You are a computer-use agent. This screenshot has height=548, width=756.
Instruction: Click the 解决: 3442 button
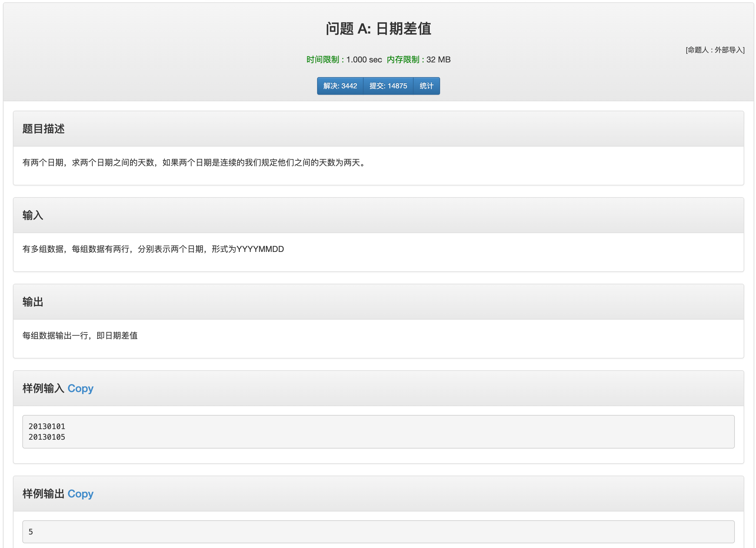pos(340,86)
